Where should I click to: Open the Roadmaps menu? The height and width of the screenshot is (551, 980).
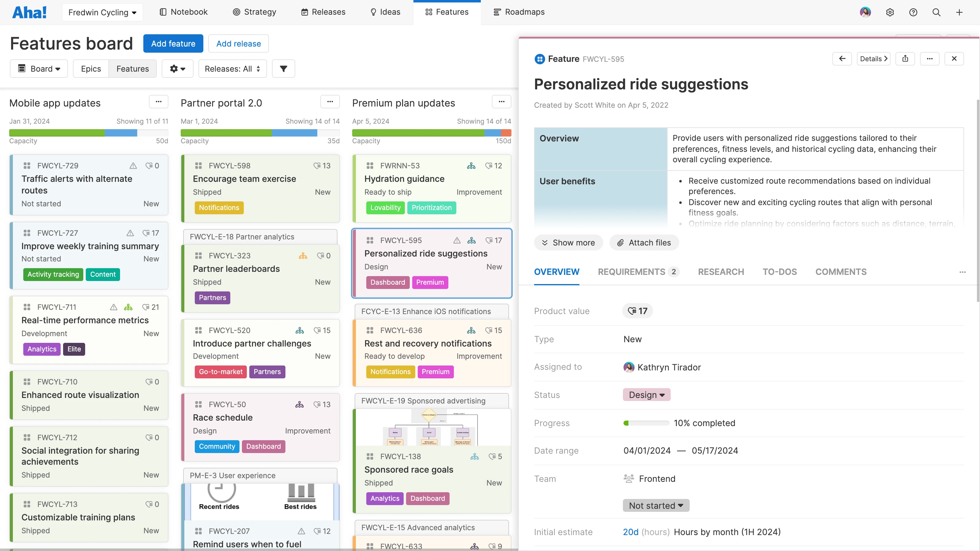click(519, 12)
